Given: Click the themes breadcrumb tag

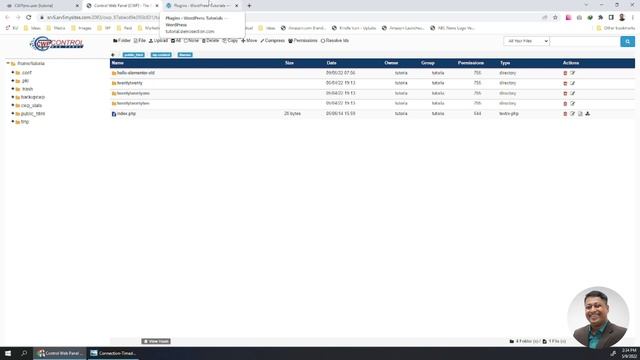Looking at the screenshot, I should (185, 55).
